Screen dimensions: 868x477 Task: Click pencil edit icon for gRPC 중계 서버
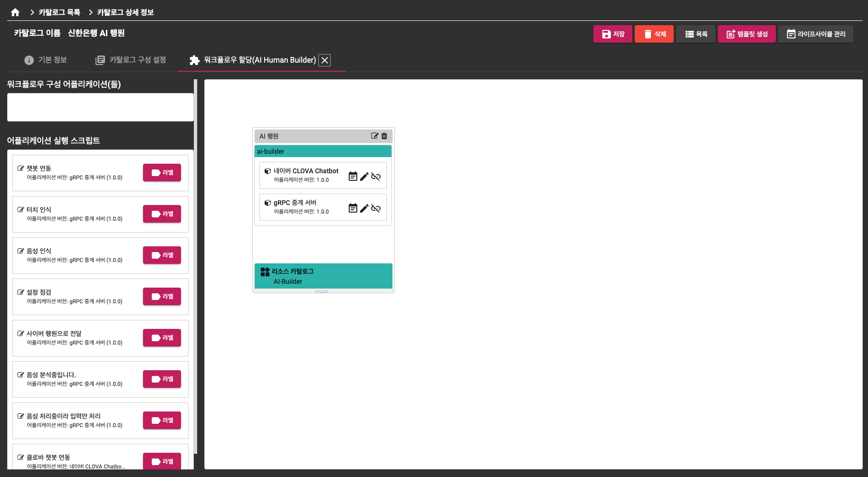(364, 208)
